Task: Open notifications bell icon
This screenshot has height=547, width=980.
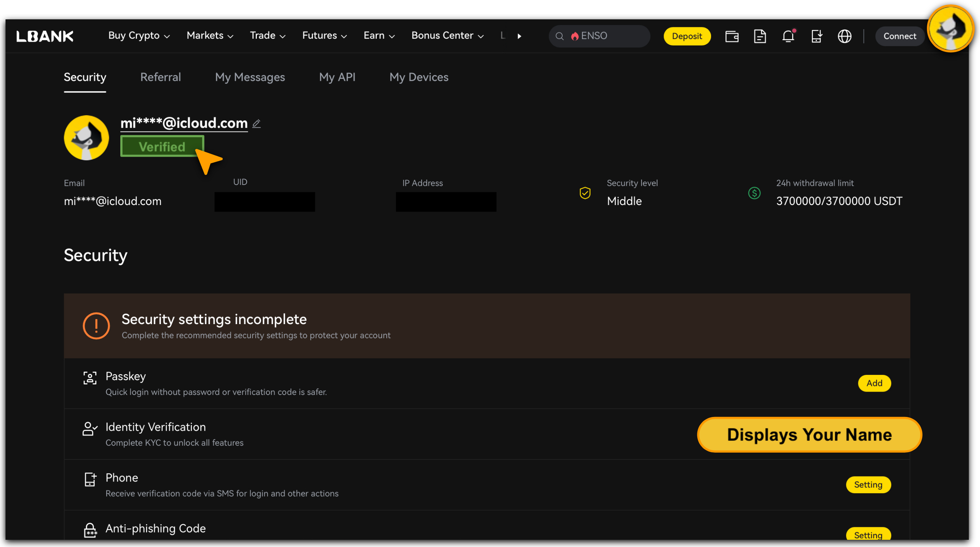Action: coord(788,36)
